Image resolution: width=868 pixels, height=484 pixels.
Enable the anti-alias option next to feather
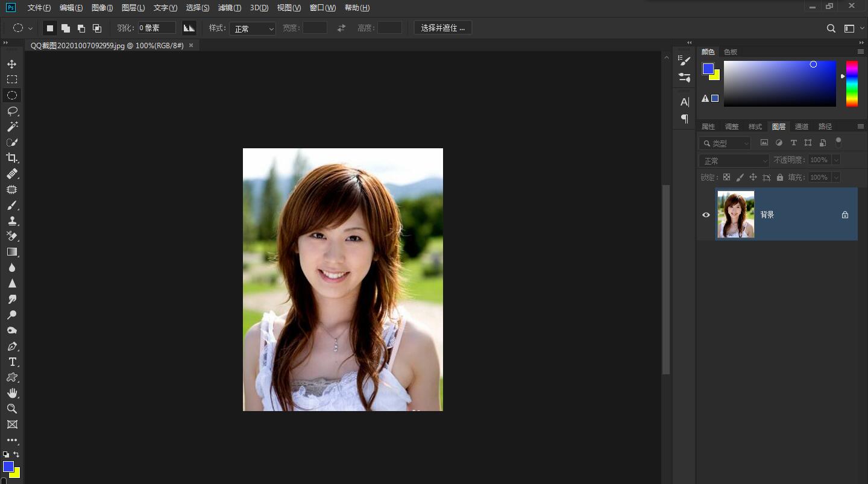tap(189, 28)
